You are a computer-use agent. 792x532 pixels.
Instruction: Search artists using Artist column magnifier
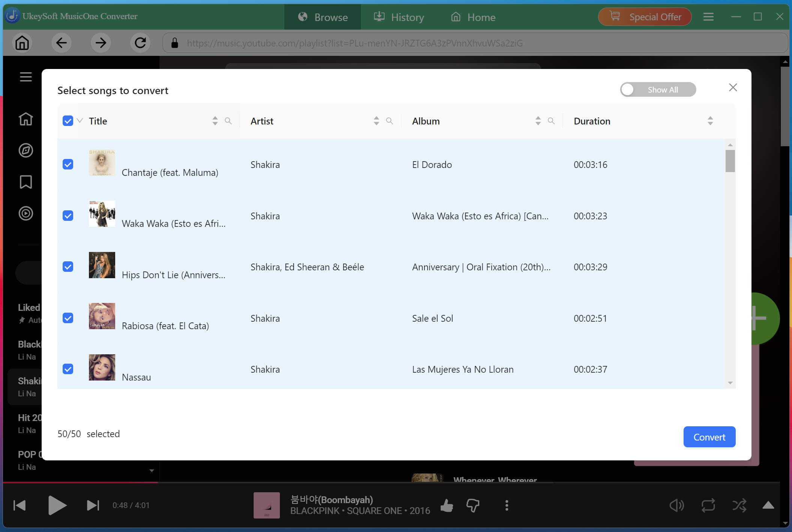click(x=389, y=121)
